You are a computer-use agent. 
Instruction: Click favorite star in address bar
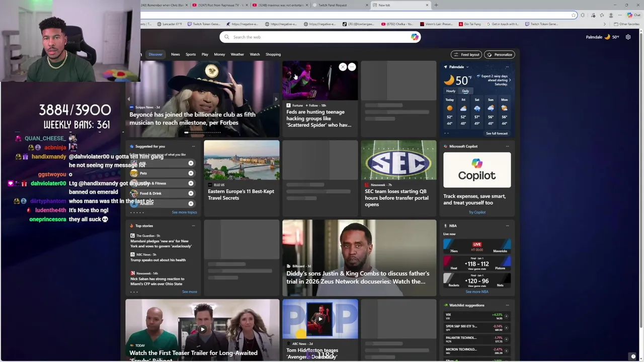(574, 15)
